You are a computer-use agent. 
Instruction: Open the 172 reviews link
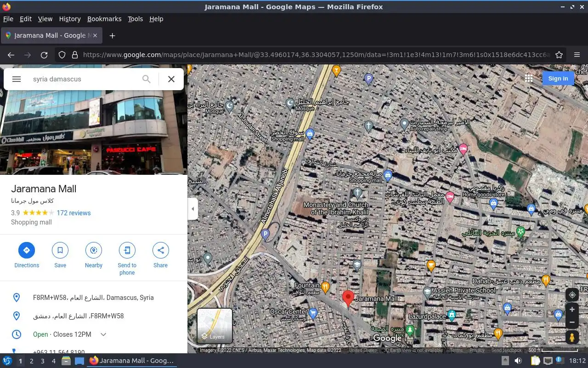coord(73,213)
